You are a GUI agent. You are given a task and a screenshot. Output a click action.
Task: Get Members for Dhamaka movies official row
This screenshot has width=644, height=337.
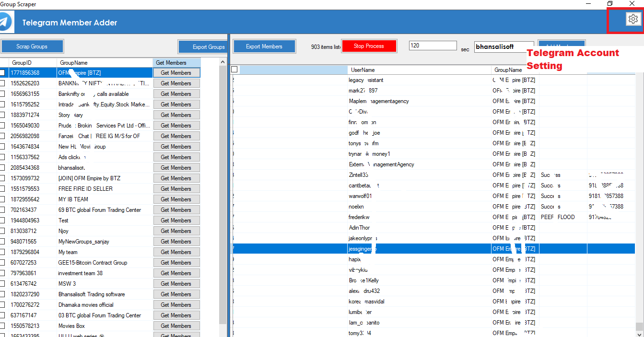[176, 305]
